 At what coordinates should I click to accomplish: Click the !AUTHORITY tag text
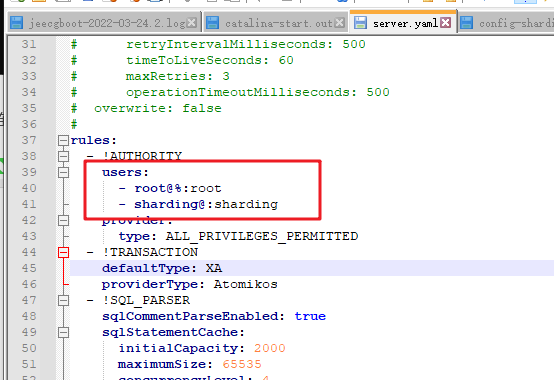(x=142, y=156)
